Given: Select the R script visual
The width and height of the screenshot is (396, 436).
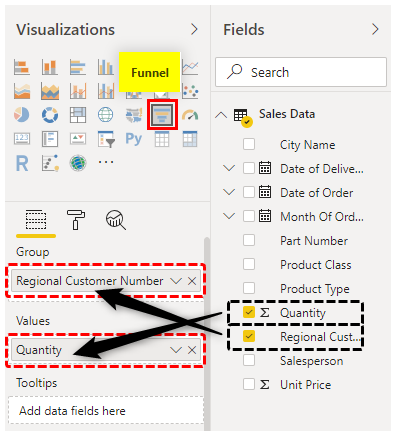Looking at the screenshot, I should (22, 163).
